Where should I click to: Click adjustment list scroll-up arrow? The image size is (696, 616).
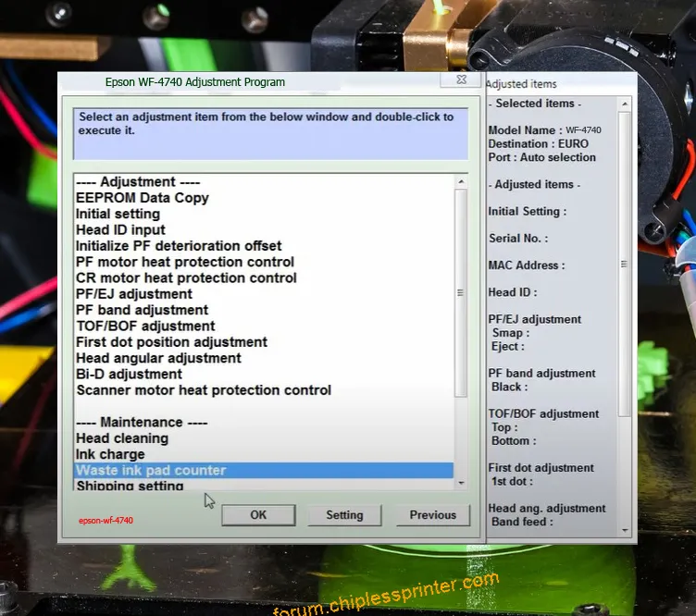(x=461, y=182)
